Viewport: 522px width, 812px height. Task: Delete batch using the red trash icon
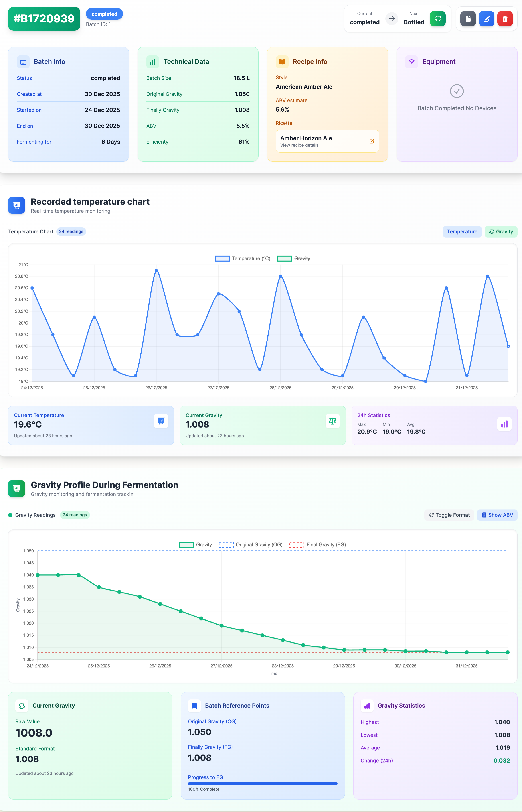[x=505, y=19]
